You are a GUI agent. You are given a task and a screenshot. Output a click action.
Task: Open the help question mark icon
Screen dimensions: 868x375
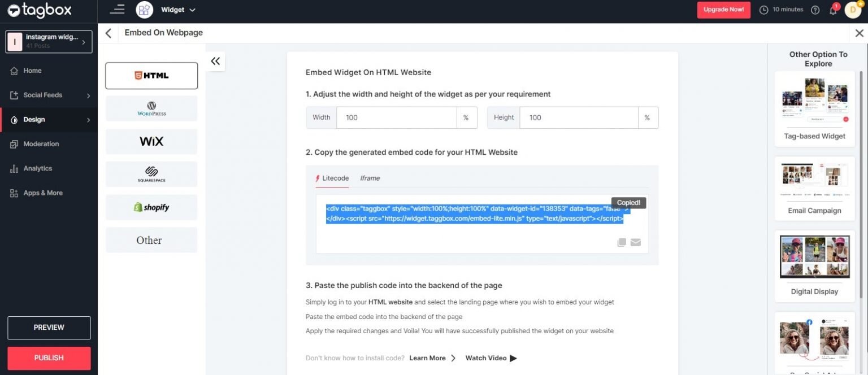coord(814,10)
